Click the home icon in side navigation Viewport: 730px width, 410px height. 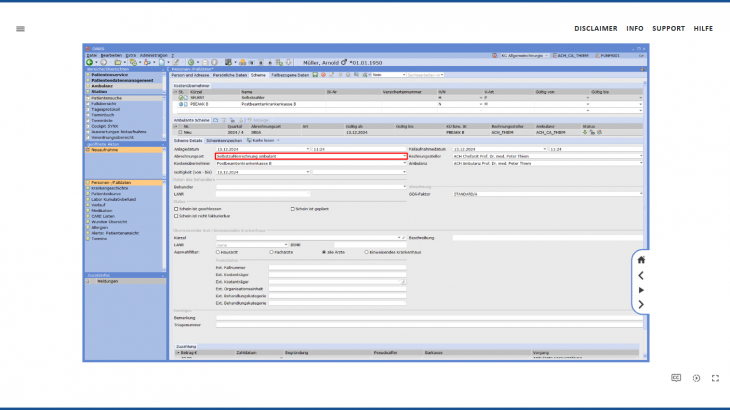coord(641,260)
